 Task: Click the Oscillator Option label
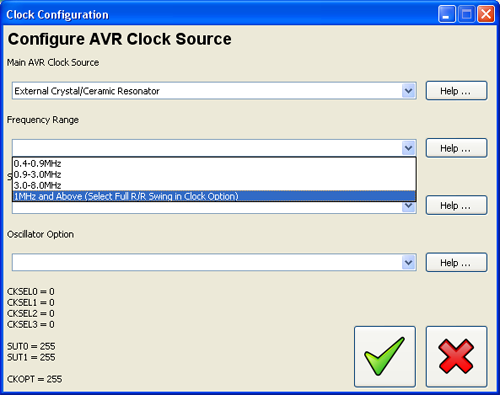click(x=40, y=234)
